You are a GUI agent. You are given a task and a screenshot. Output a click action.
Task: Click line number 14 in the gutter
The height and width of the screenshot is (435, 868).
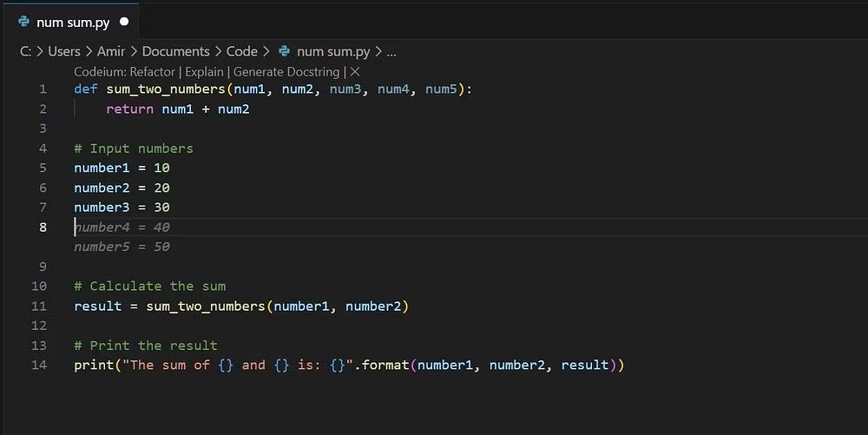point(39,365)
